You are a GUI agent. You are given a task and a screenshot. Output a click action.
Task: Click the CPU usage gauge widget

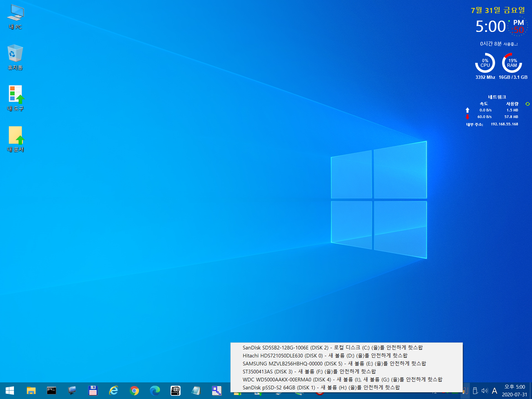485,63
